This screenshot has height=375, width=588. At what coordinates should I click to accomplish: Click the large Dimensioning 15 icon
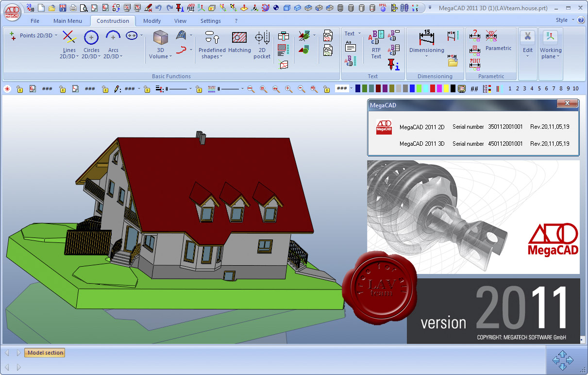[x=426, y=37]
